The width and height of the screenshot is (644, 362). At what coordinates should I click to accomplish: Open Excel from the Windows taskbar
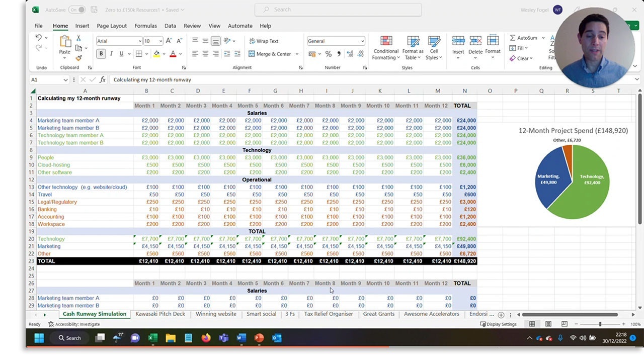pos(153,338)
